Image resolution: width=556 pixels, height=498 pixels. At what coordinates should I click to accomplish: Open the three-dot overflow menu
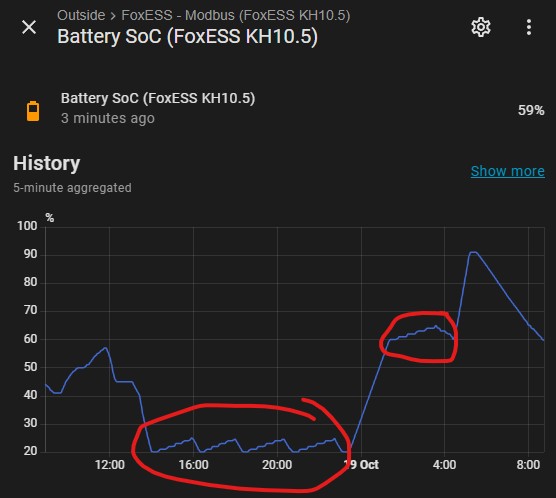click(x=529, y=27)
